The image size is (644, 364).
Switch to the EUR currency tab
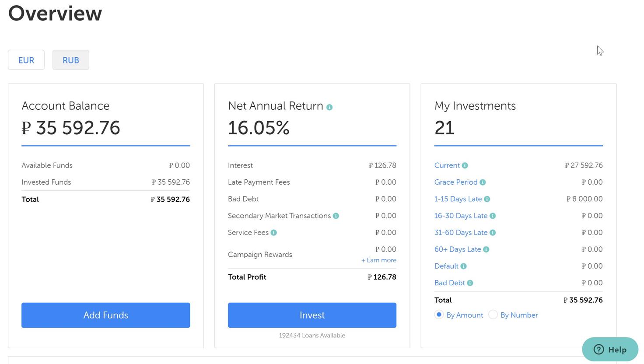(26, 60)
